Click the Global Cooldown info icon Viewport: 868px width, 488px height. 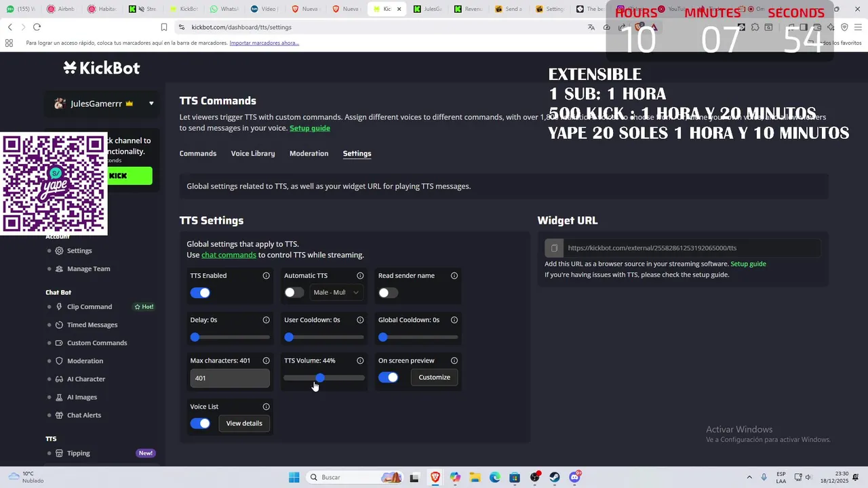[454, 320]
